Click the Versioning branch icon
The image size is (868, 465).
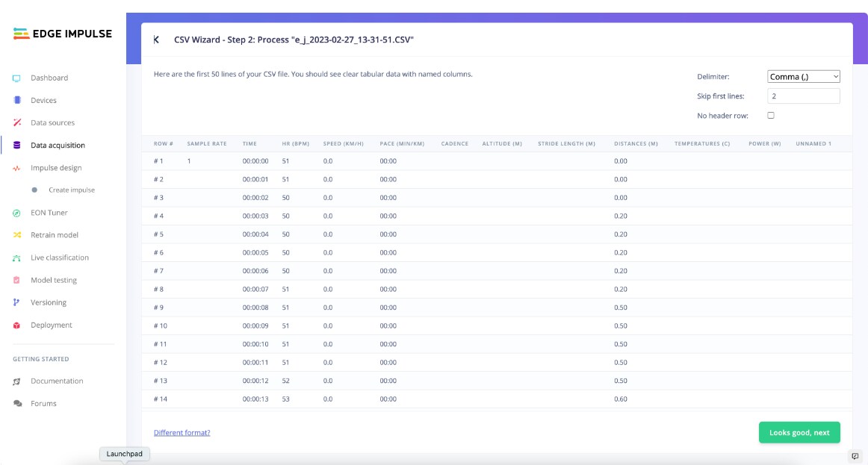click(x=16, y=302)
